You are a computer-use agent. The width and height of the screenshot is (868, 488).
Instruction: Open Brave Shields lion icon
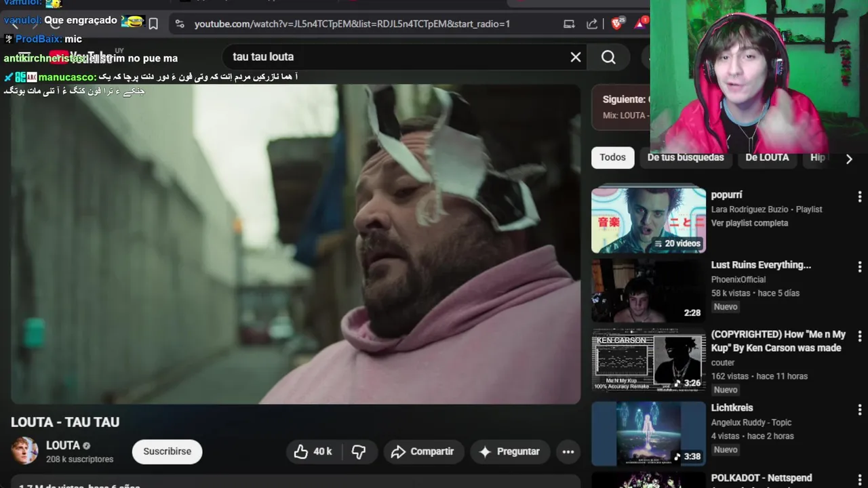click(x=616, y=24)
